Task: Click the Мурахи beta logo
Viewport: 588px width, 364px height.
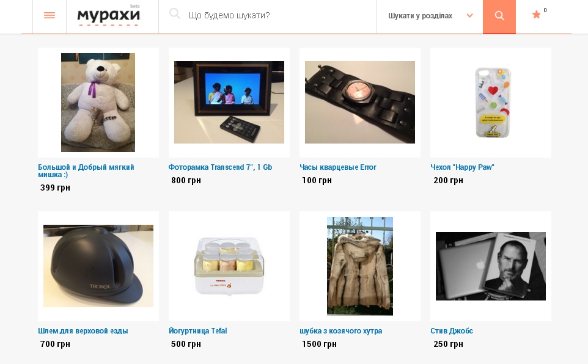Action: pos(108,15)
